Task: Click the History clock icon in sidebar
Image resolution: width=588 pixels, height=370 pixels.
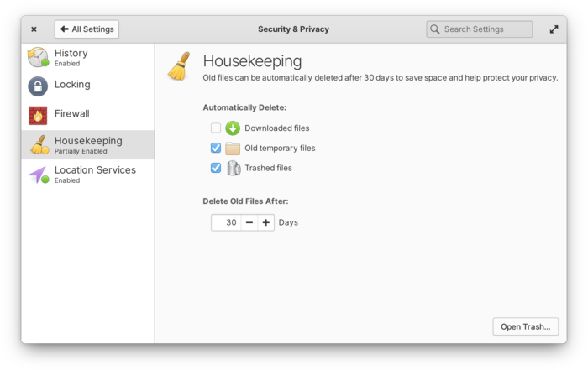Action: click(38, 57)
